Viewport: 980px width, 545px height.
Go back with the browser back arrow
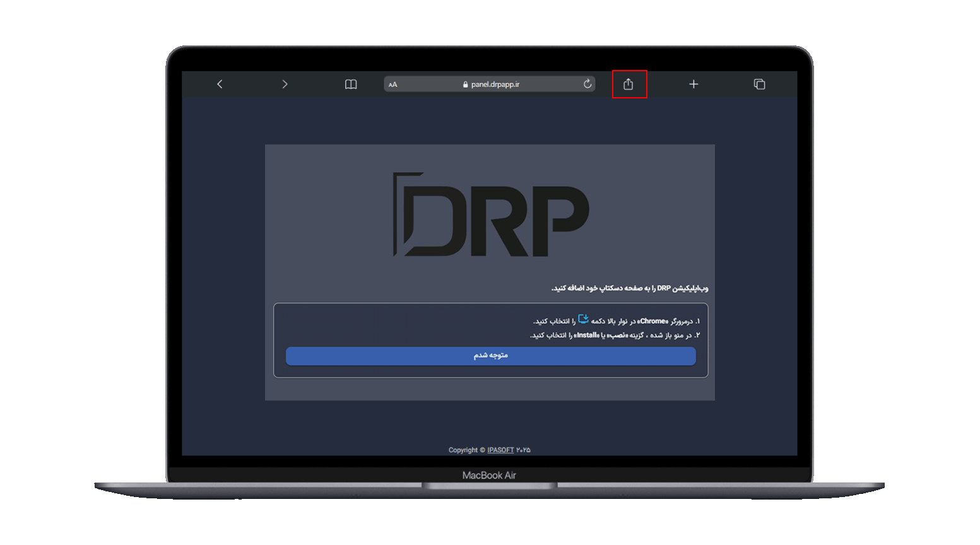(x=220, y=84)
